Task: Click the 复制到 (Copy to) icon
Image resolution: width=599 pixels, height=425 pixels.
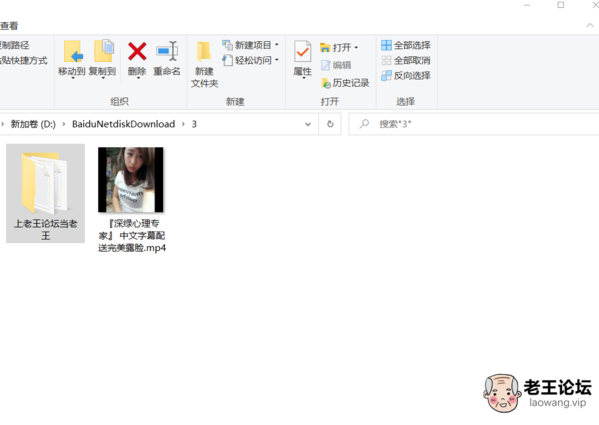Action: pos(104,51)
